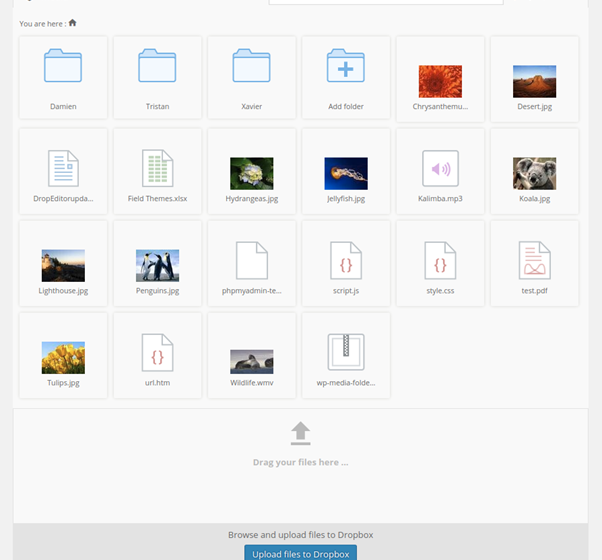Click the Field Themes.xlsx file name

tap(157, 198)
